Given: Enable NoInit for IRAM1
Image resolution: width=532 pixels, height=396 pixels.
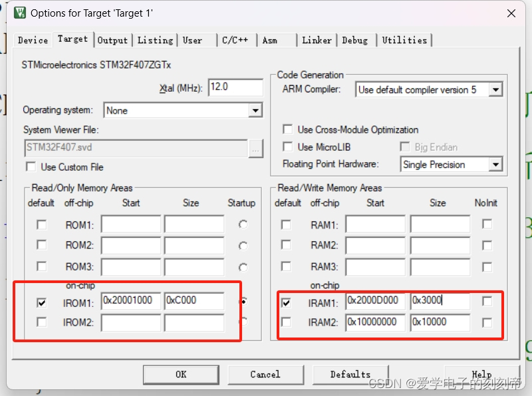Looking at the screenshot, I should (x=487, y=301).
